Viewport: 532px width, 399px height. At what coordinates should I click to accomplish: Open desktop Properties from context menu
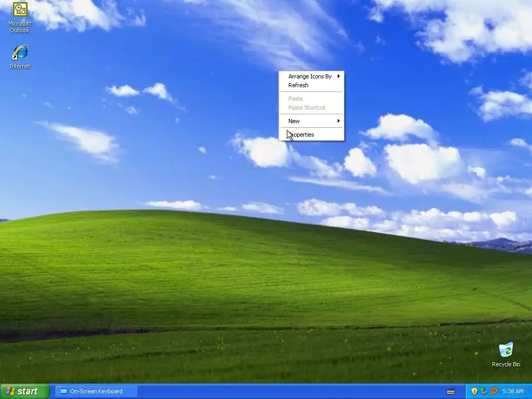pos(312,135)
